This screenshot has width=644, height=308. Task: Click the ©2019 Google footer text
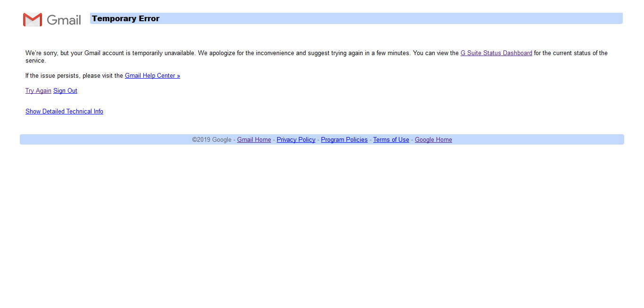[212, 140]
